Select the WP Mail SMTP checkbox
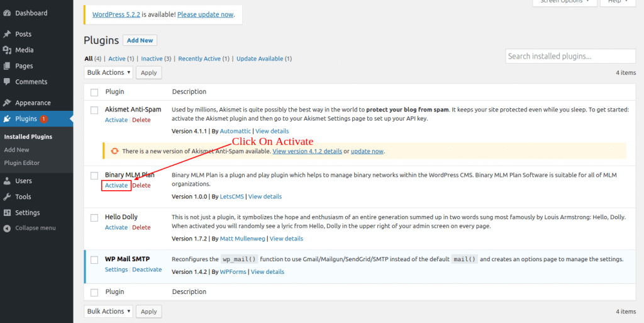This screenshot has width=644, height=323. click(94, 259)
